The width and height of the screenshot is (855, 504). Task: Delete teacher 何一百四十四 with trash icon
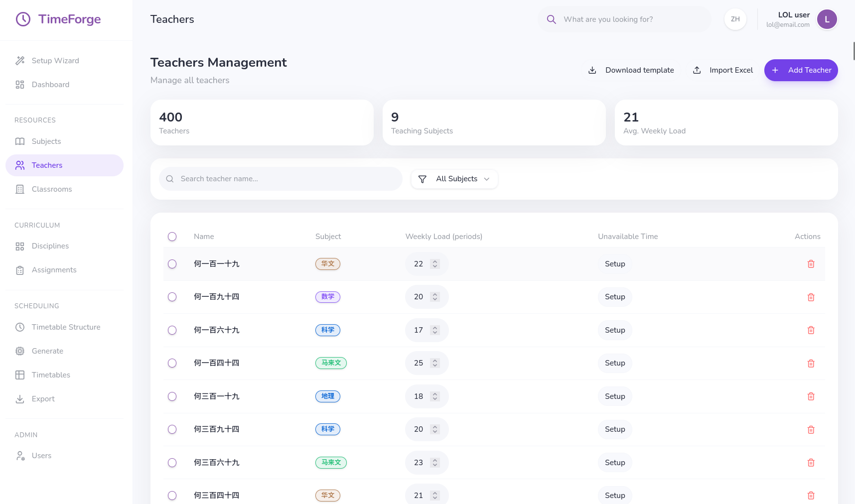click(x=811, y=364)
